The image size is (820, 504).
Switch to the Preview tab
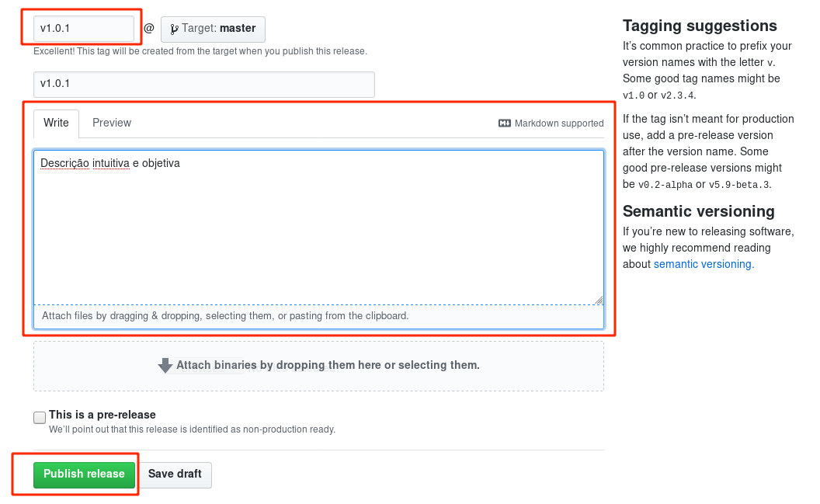click(x=111, y=123)
